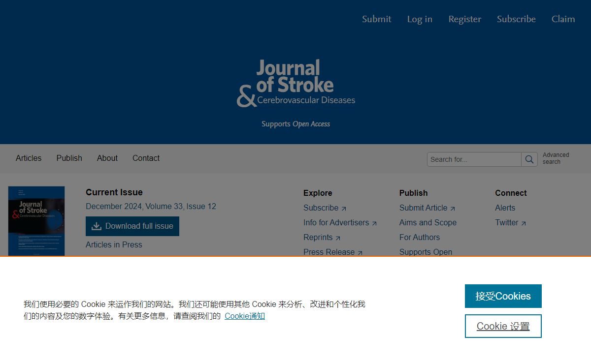Open the Cookie通知 notice link
The image size is (591, 364).
pyautogui.click(x=245, y=316)
